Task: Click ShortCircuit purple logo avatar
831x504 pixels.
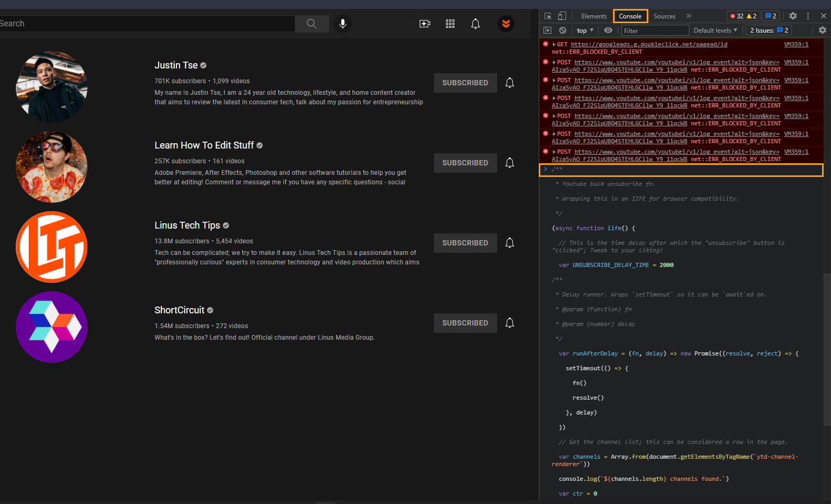Action: [x=52, y=327]
